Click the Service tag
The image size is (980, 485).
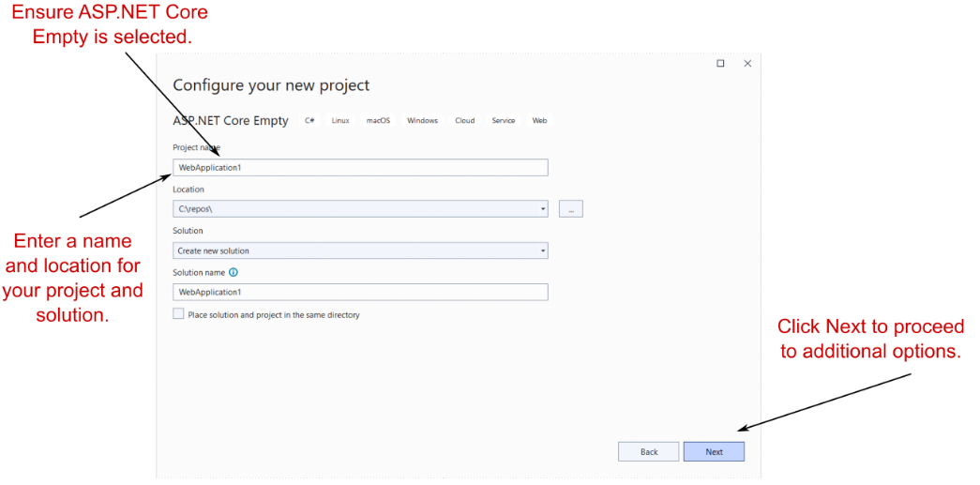click(503, 121)
